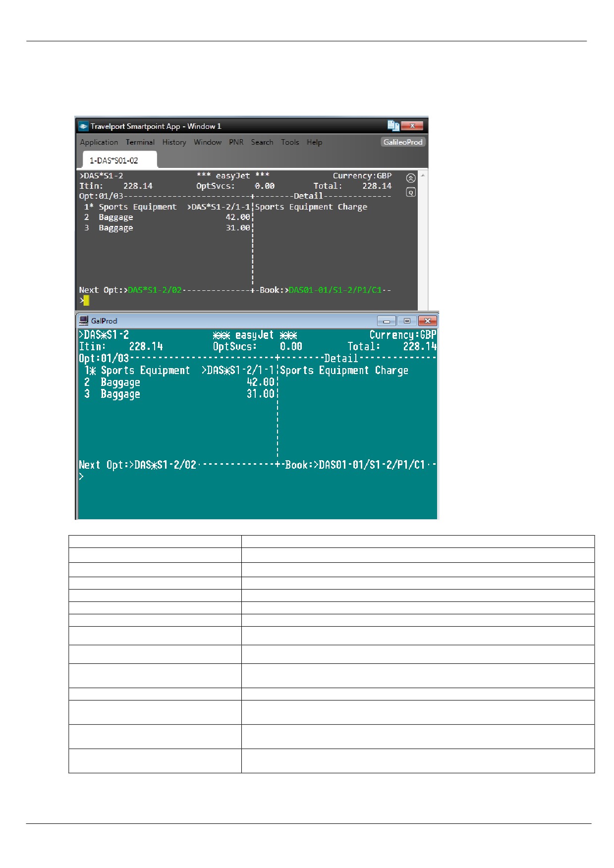
Task: Open the Application menu
Action: (99, 142)
